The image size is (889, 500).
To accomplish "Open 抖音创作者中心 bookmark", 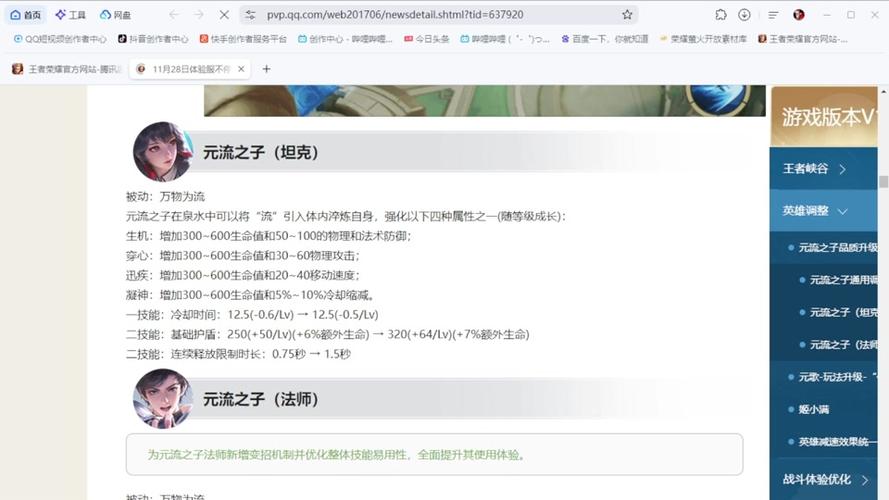I will (x=153, y=39).
